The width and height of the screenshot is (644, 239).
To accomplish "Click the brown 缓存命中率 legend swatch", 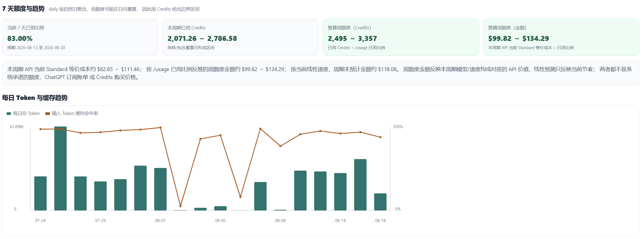I will 47,114.
